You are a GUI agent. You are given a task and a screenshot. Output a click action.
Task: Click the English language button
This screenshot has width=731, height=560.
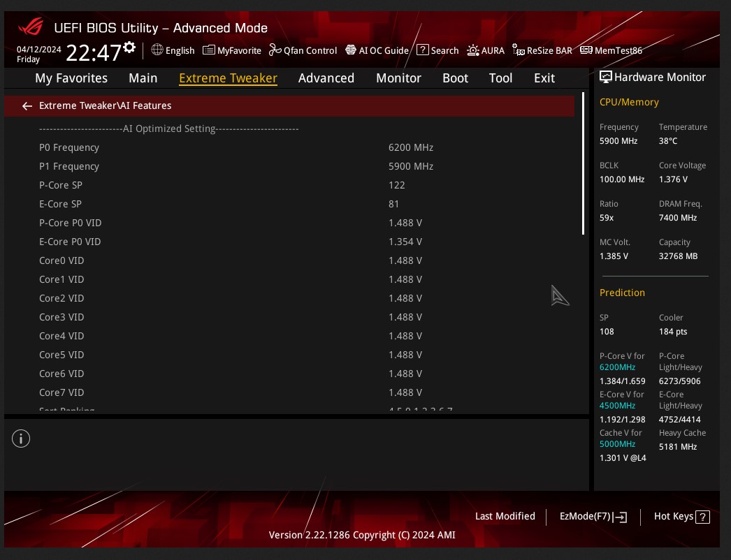tap(180, 50)
